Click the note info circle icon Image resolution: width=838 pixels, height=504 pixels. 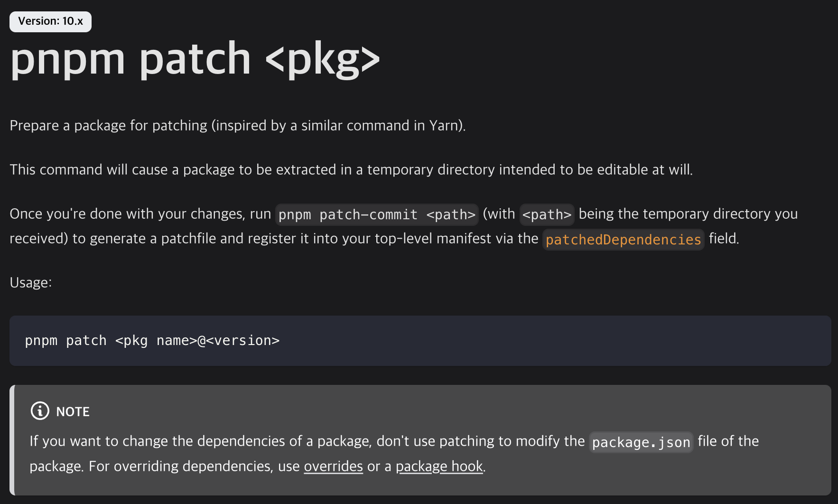click(40, 411)
